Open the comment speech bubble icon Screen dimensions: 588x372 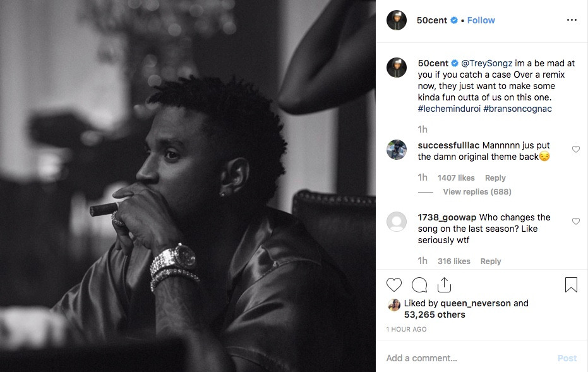pos(419,285)
